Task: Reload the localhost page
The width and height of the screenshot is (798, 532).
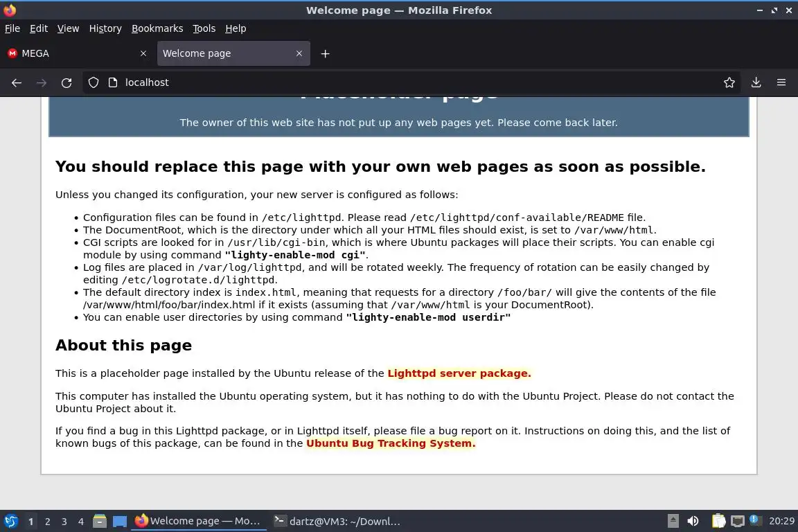Action: [x=66, y=82]
